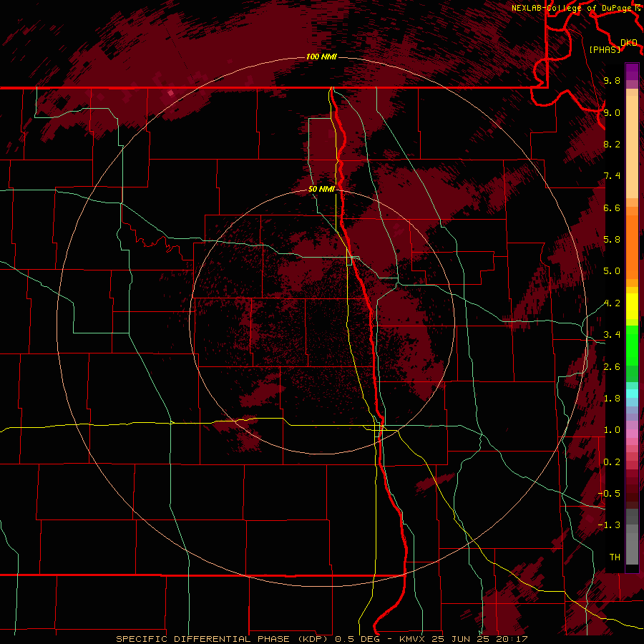Click the 20:17 timestamp in the caption
Image resolution: width=644 pixels, height=644 pixels.
click(x=514, y=639)
